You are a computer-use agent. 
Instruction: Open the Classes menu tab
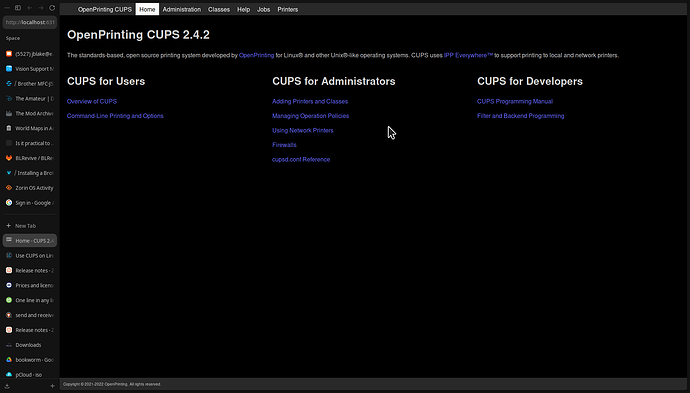tap(219, 9)
